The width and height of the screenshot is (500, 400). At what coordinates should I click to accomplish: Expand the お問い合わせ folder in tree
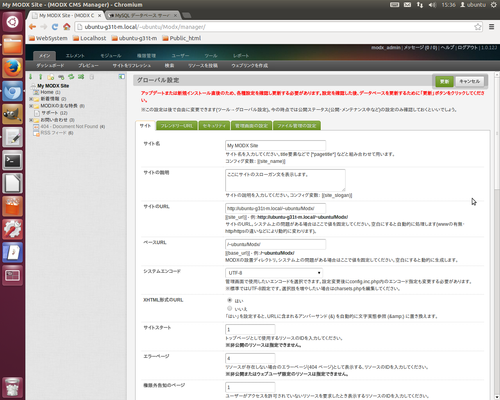[31, 120]
